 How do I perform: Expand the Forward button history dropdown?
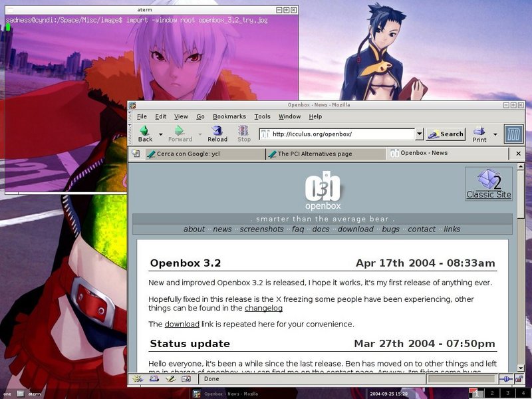coord(200,134)
